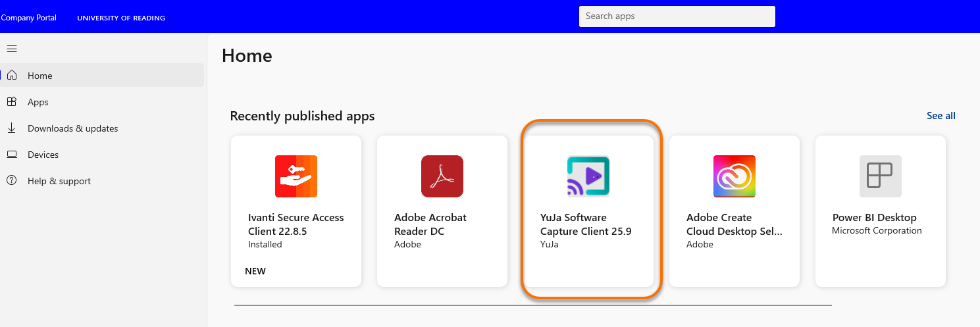Click inside the Search apps field
This screenshot has height=327, width=980.
677,16
